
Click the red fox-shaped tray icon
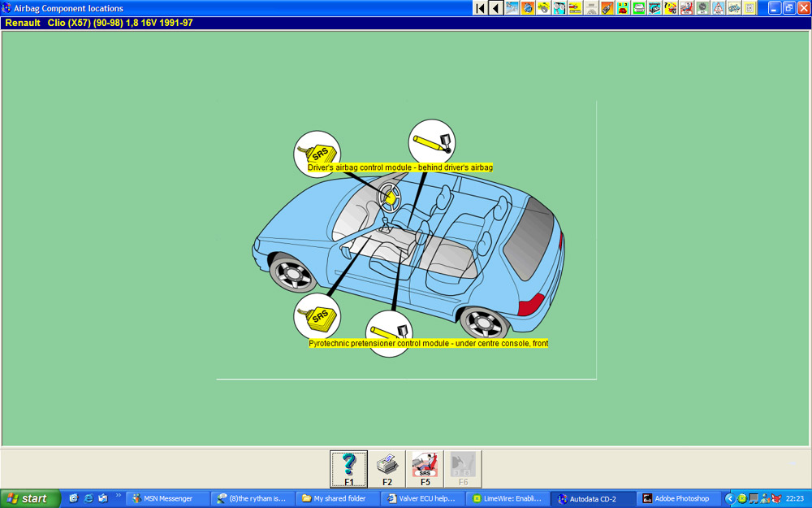(x=776, y=499)
